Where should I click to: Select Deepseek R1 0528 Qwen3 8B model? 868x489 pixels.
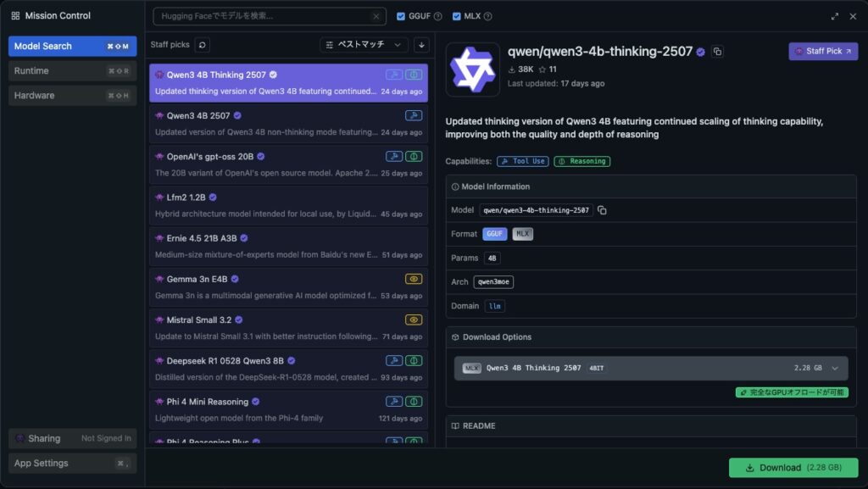(x=288, y=369)
